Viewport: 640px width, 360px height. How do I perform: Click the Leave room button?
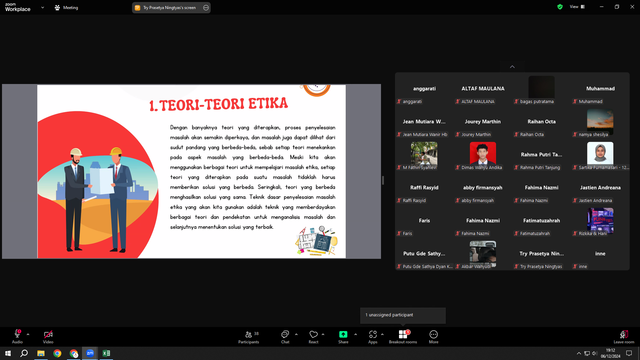(624, 337)
